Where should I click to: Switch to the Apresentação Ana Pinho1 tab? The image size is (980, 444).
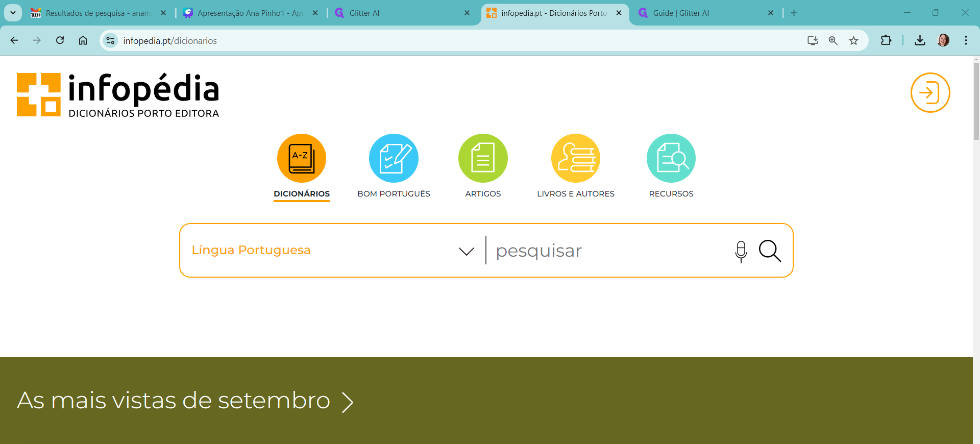tap(250, 13)
